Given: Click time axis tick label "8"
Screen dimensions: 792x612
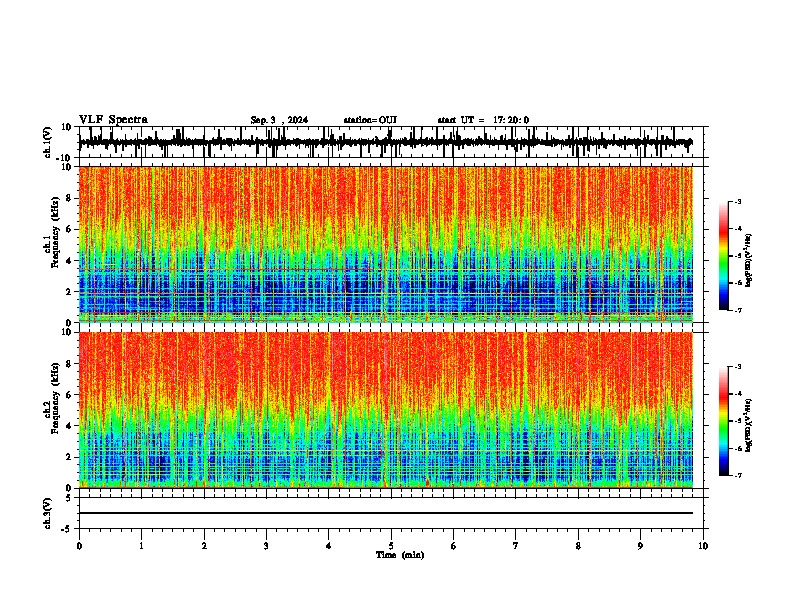Looking at the screenshot, I should [578, 546].
